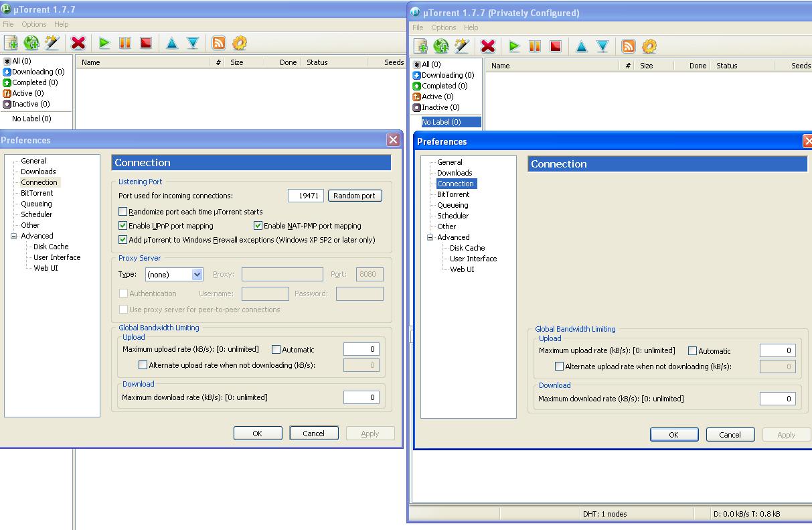Enable Randomize port each time µTorrent starts
This screenshot has width=812, height=530.
pyautogui.click(x=123, y=212)
